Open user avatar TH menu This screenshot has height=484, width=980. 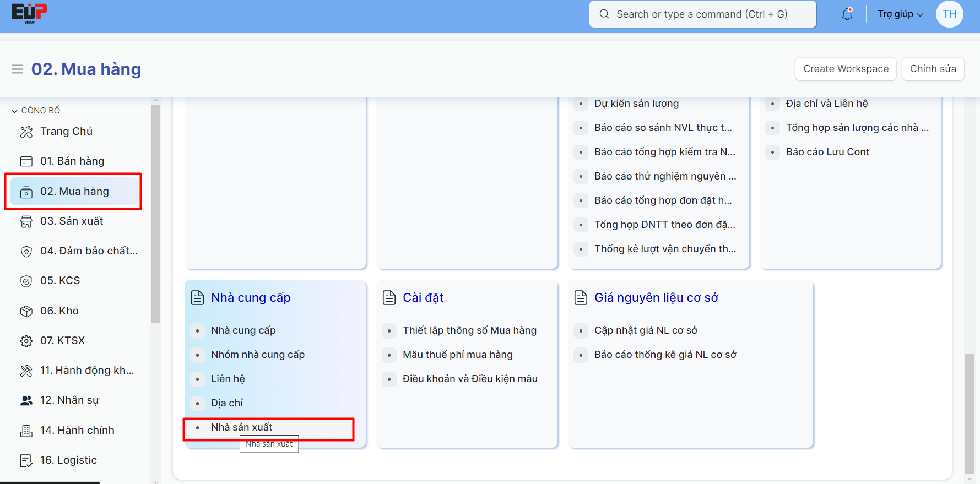pos(949,14)
